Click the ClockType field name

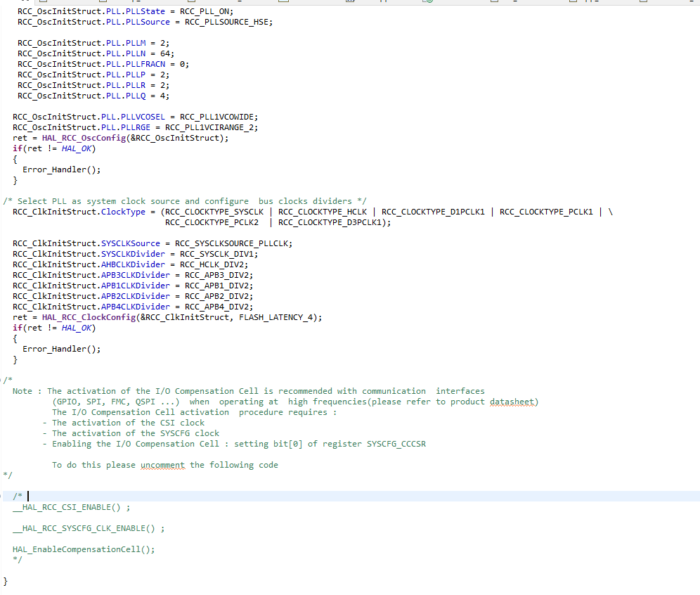coord(123,212)
